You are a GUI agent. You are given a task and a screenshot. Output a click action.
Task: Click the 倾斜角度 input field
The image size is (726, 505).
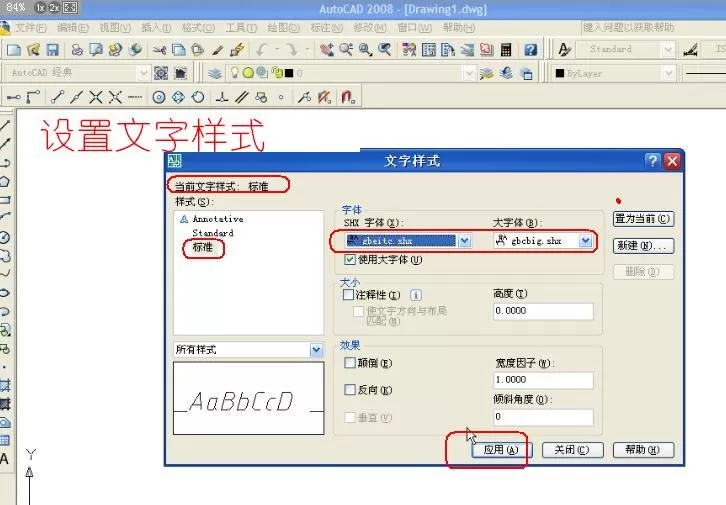pos(543,417)
